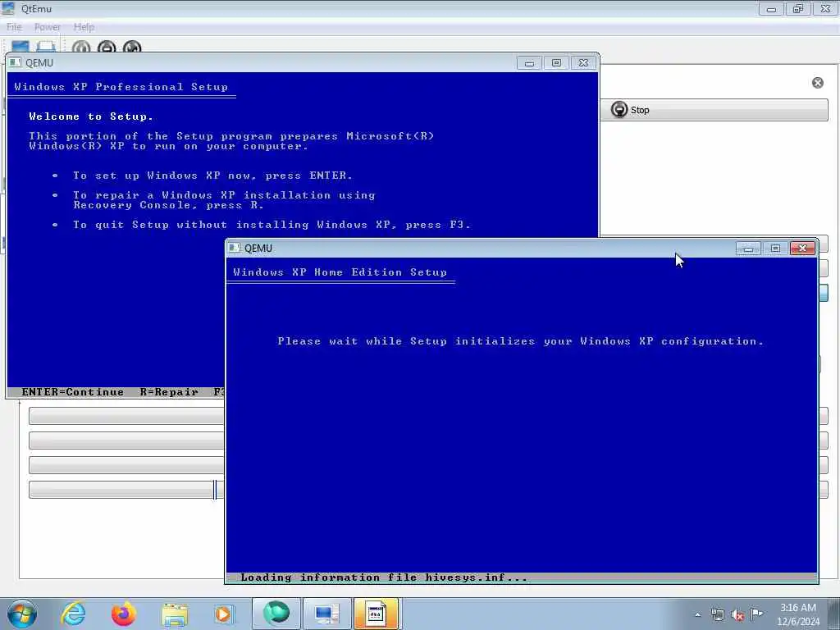Switch to the highlighted QEMU taskbar button
840x630 pixels.
(376, 614)
